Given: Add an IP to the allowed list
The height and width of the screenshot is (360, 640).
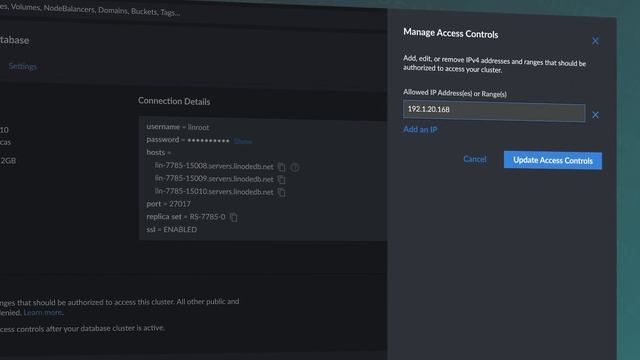Looking at the screenshot, I should (x=420, y=129).
